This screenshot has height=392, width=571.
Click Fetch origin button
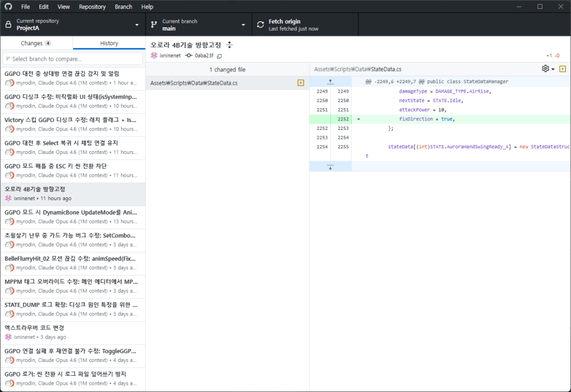305,25
